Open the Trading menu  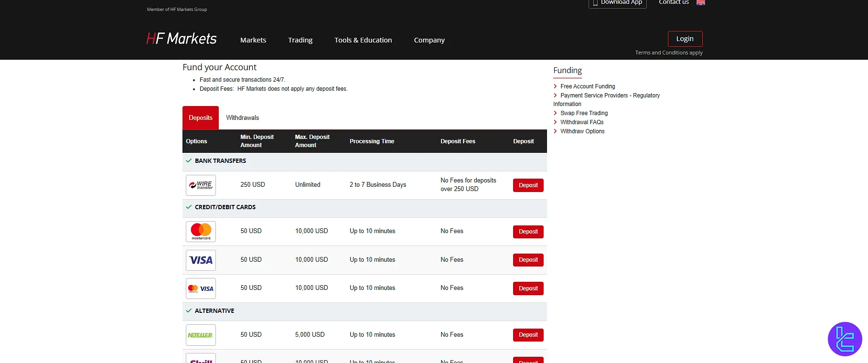[300, 40]
